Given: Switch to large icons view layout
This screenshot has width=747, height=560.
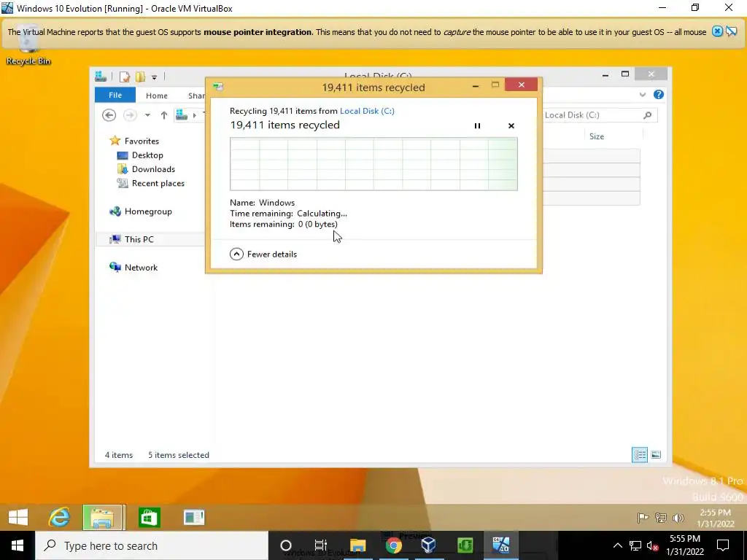Looking at the screenshot, I should point(656,455).
